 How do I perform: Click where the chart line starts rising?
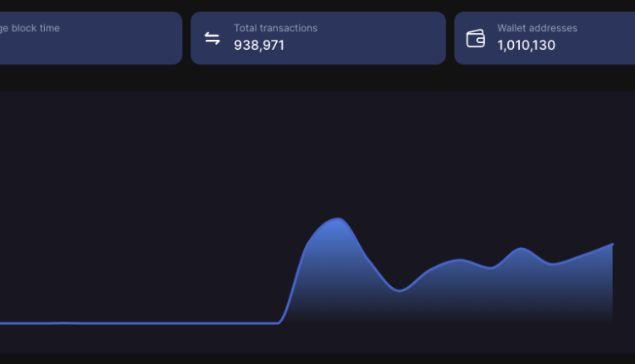coord(280,322)
